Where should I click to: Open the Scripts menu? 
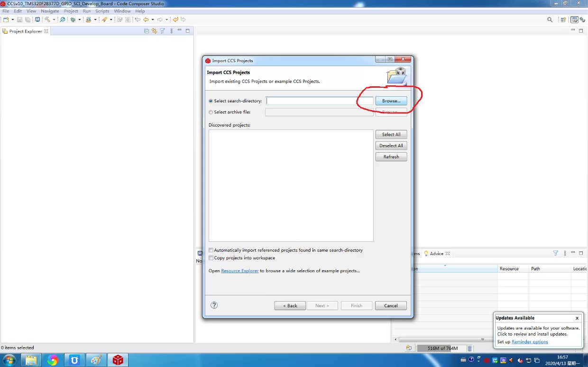tap(102, 11)
